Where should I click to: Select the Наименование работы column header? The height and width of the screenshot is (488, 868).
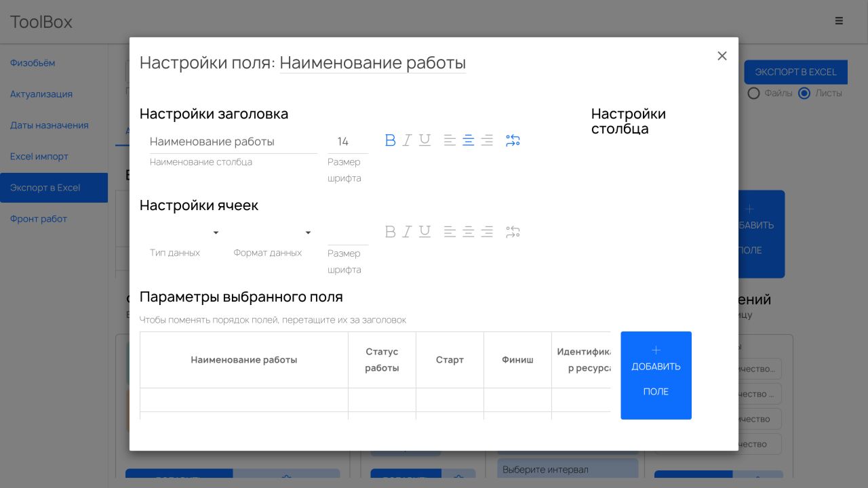(x=244, y=360)
